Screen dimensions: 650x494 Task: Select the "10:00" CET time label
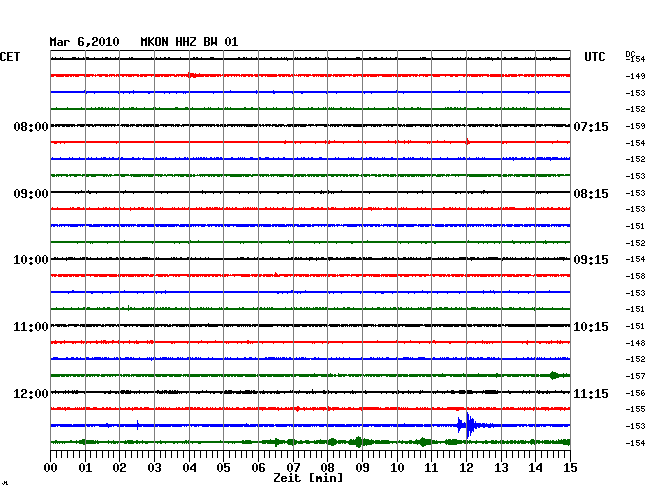(31, 260)
